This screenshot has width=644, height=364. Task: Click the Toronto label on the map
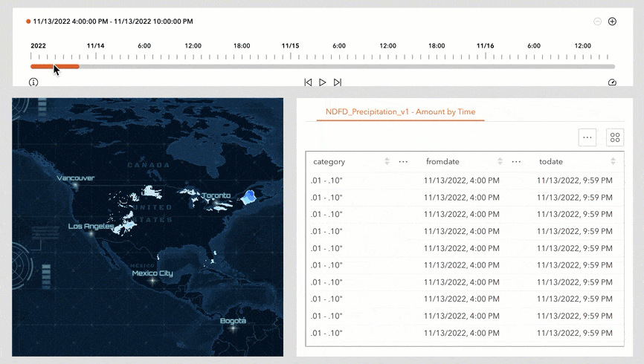point(216,196)
